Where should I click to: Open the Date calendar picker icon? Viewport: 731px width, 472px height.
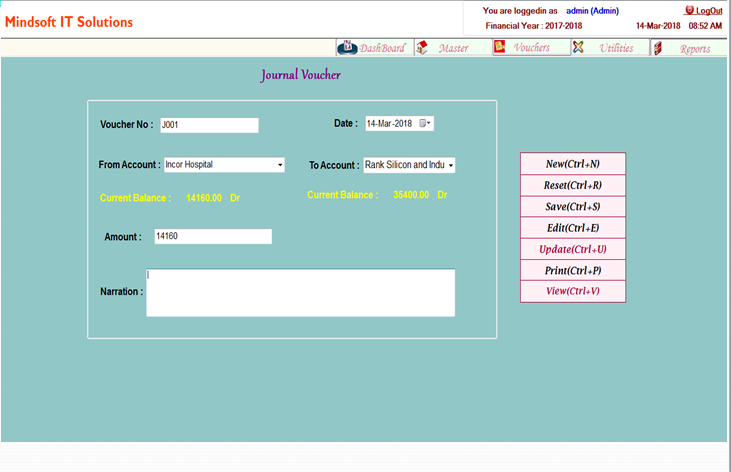tap(425, 123)
